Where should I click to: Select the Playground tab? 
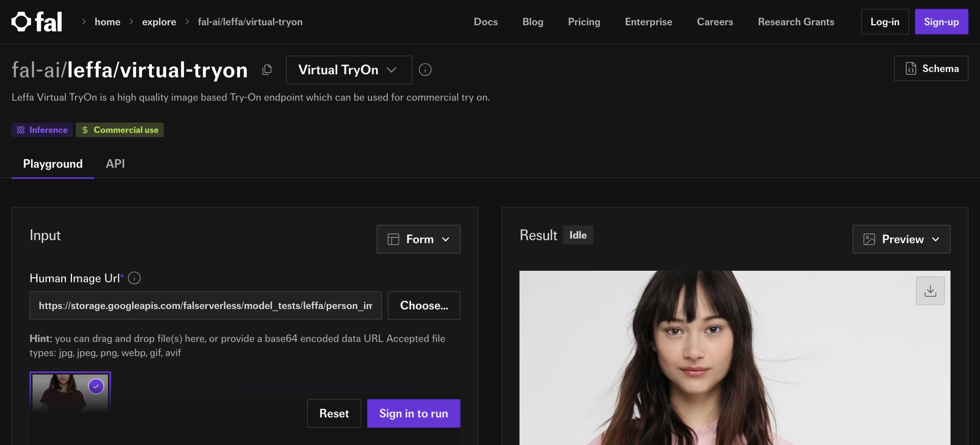pyautogui.click(x=53, y=164)
